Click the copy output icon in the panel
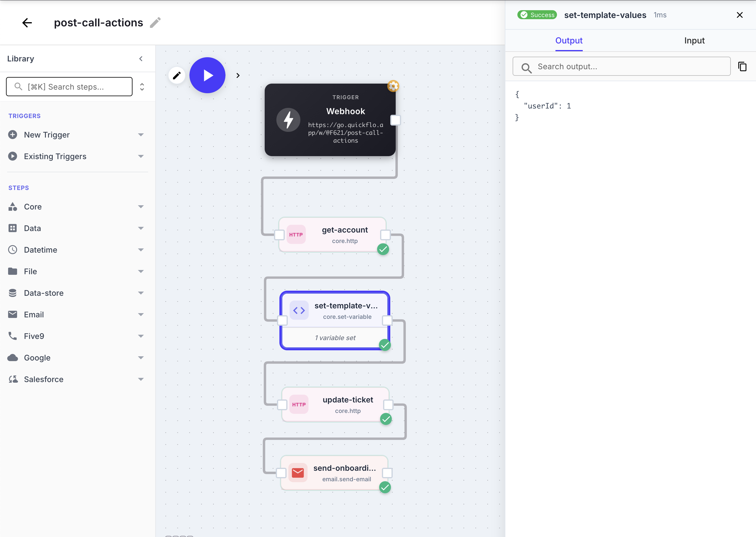 [x=743, y=66]
